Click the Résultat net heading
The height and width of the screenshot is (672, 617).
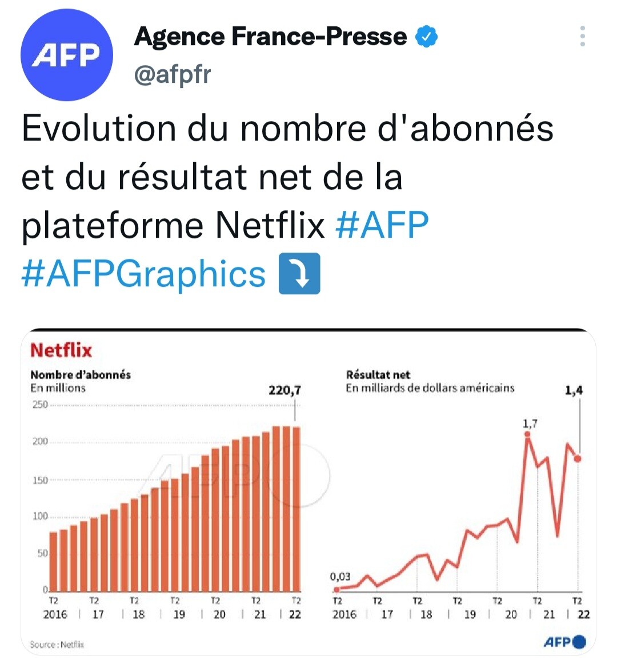[378, 375]
